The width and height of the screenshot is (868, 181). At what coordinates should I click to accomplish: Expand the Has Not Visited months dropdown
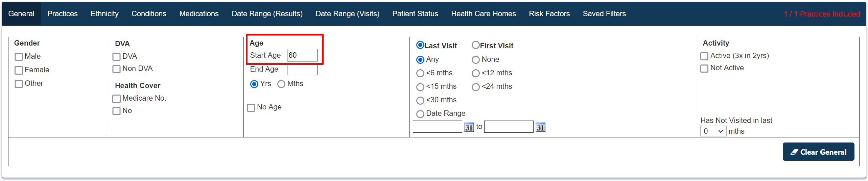[713, 131]
